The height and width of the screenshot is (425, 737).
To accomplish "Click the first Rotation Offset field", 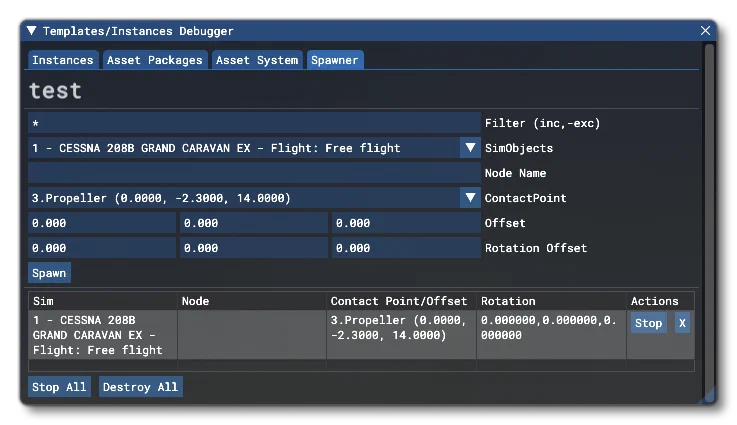I will click(x=102, y=248).
